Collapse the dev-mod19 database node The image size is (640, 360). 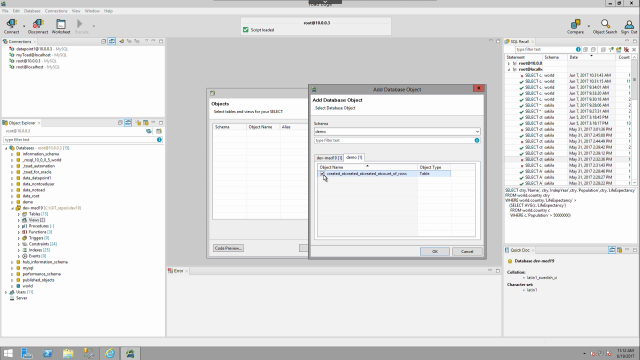pyautogui.click(x=12, y=208)
